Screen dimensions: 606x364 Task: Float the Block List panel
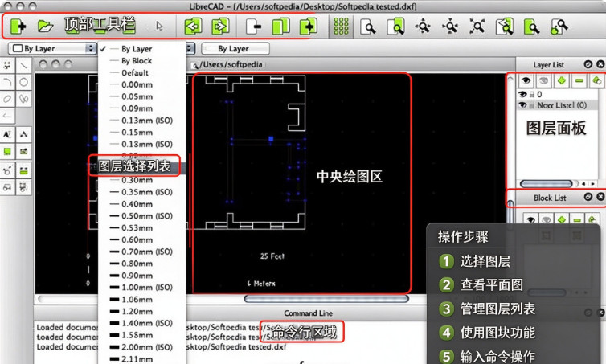coord(588,197)
